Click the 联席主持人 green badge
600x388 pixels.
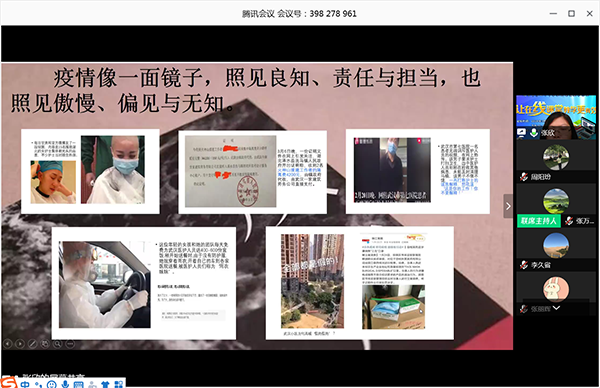[538, 221]
